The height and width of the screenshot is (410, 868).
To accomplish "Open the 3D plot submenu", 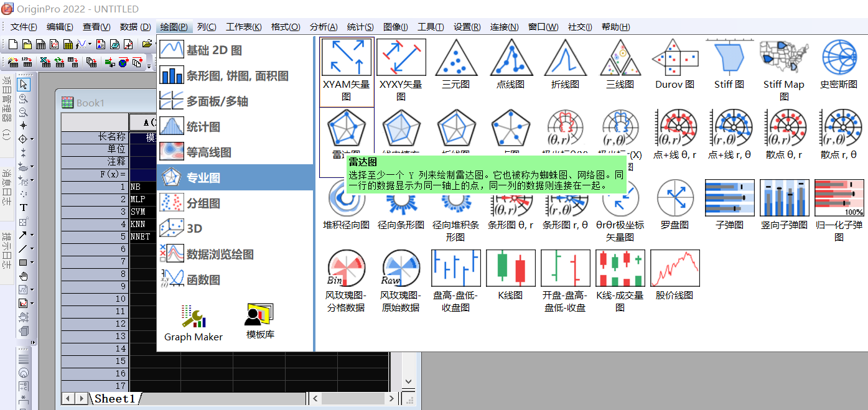I will (x=235, y=229).
